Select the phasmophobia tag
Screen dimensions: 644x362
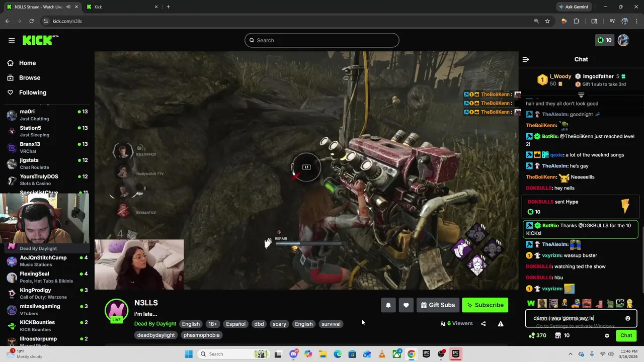pos(201,335)
